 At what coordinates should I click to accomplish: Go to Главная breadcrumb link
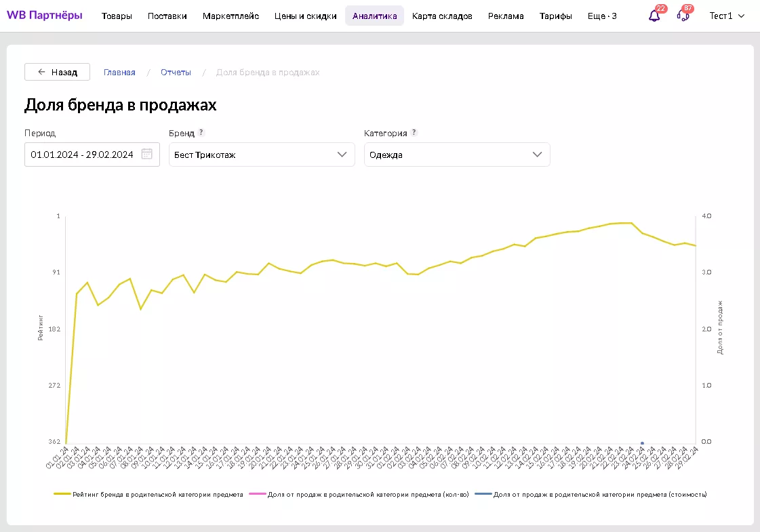pyautogui.click(x=119, y=72)
